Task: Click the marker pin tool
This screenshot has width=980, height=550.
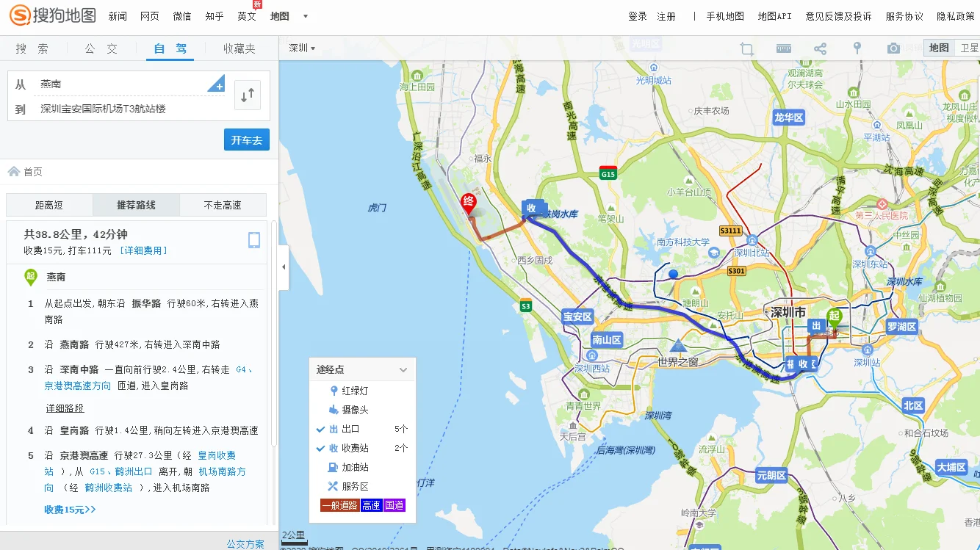Action: tap(857, 47)
